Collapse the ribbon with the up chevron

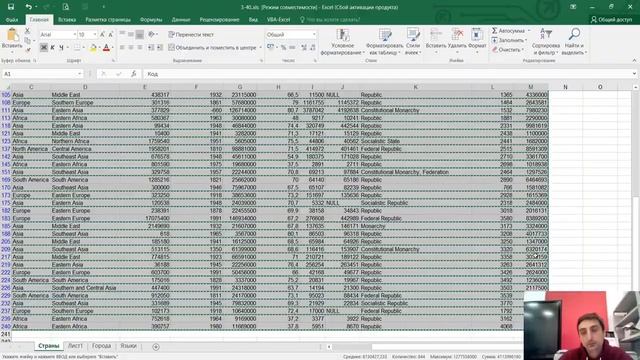click(x=634, y=60)
